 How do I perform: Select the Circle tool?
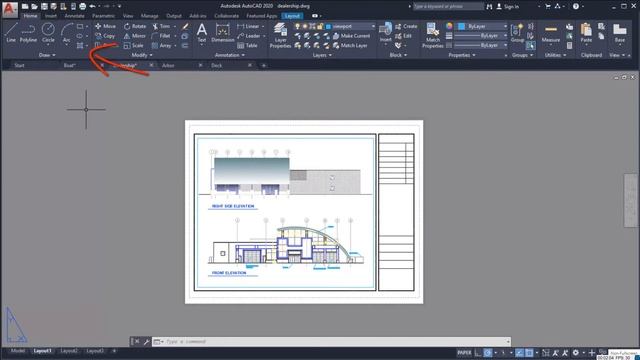[x=48, y=33]
